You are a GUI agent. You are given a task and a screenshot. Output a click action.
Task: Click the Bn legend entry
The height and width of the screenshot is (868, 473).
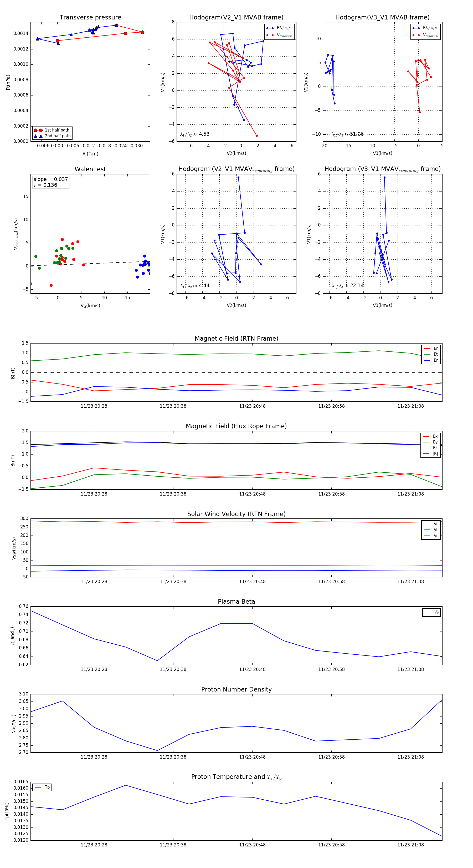point(431,360)
